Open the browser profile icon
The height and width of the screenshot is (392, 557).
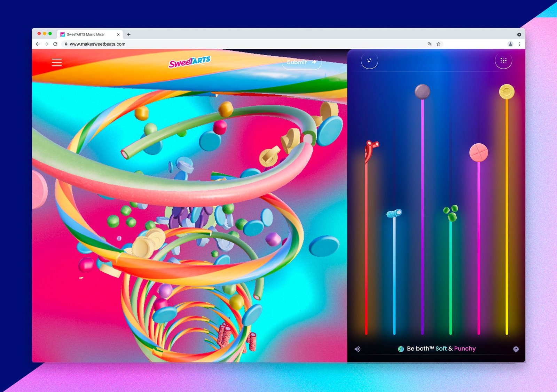pyautogui.click(x=510, y=44)
